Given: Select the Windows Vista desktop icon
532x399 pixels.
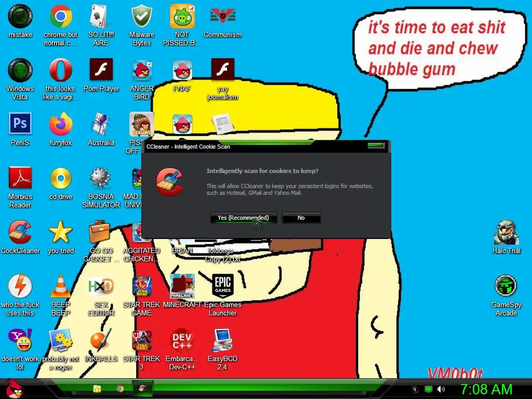Looking at the screenshot, I should click(x=20, y=79).
